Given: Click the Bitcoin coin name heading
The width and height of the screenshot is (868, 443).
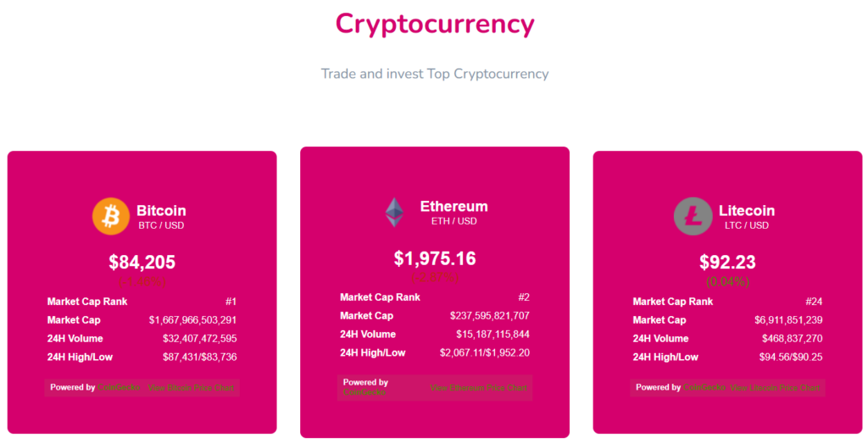Looking at the screenshot, I should (x=161, y=211).
